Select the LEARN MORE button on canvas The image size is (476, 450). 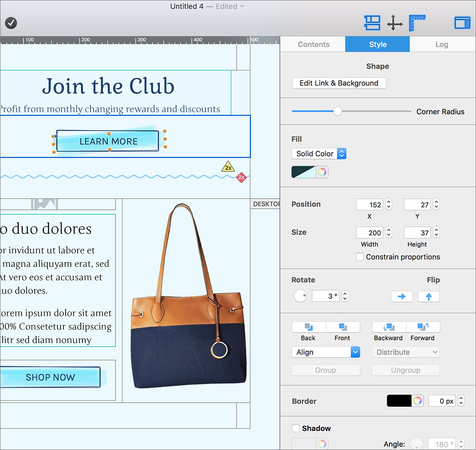[x=108, y=141]
